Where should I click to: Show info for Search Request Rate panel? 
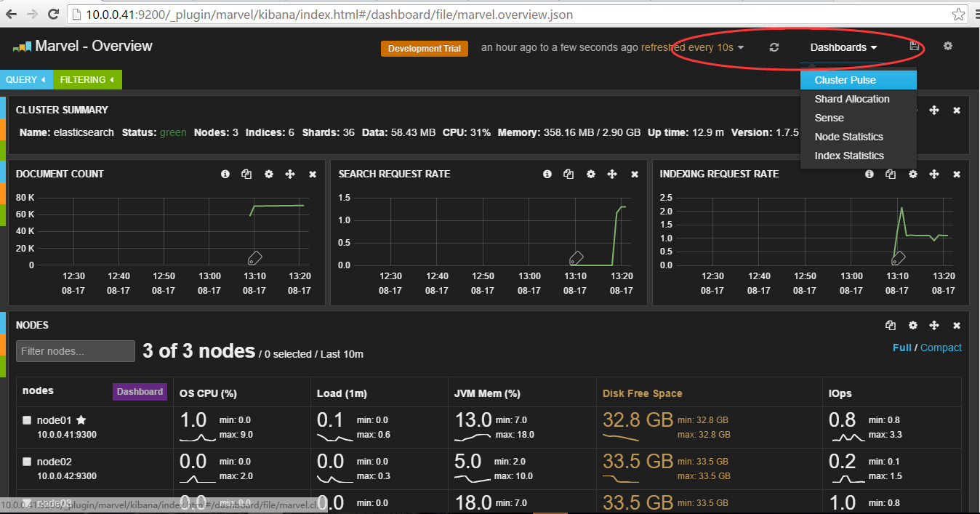click(547, 174)
